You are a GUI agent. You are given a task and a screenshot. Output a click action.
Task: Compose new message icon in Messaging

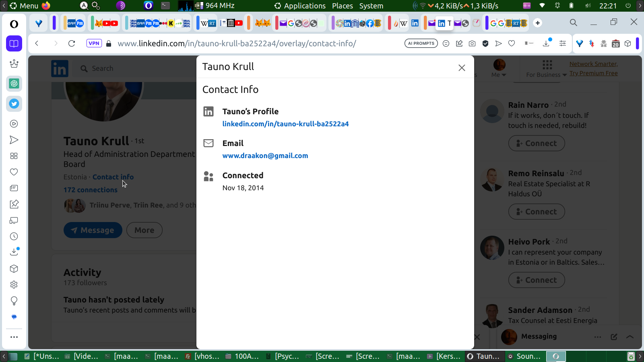click(614, 337)
